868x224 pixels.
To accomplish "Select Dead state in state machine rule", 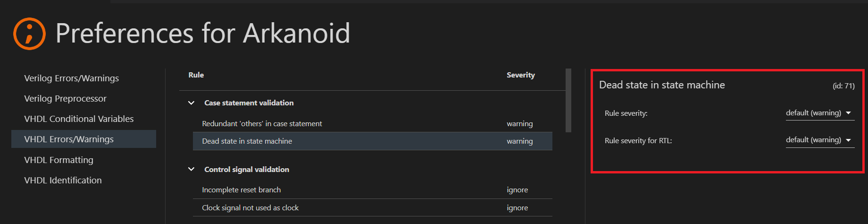I will point(247,141).
